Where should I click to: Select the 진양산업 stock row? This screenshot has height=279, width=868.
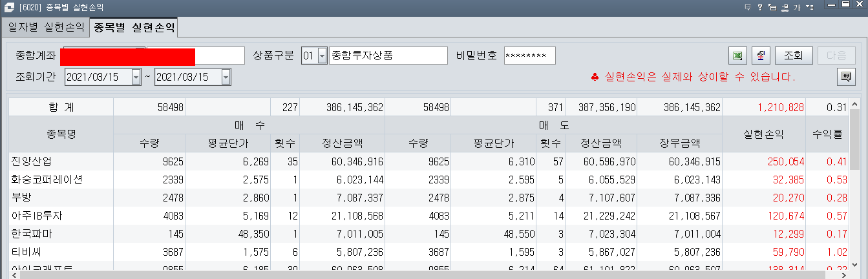coord(429,161)
